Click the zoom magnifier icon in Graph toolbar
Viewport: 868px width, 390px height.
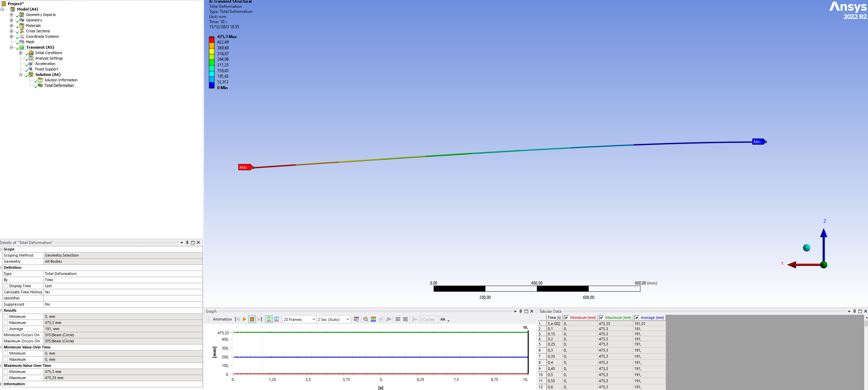point(366,319)
